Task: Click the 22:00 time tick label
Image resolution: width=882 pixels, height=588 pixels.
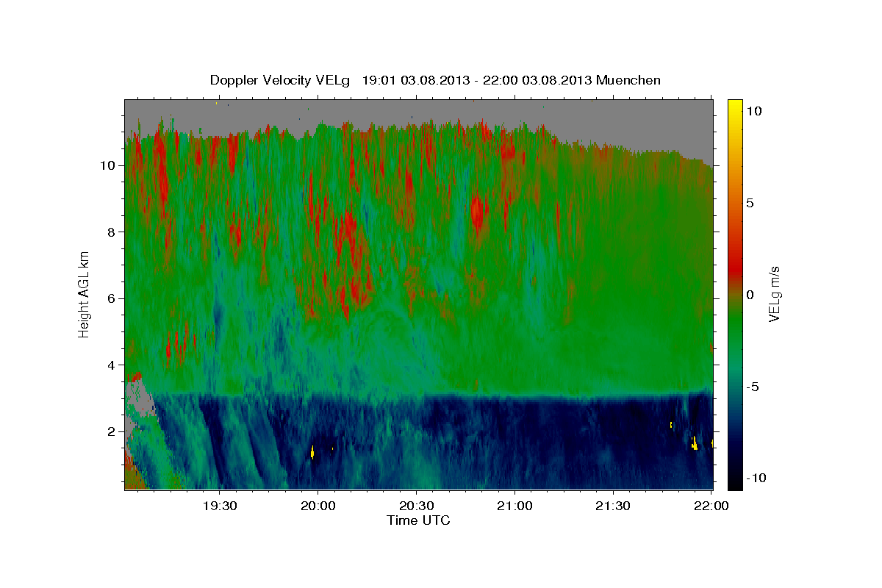Action: (711, 506)
